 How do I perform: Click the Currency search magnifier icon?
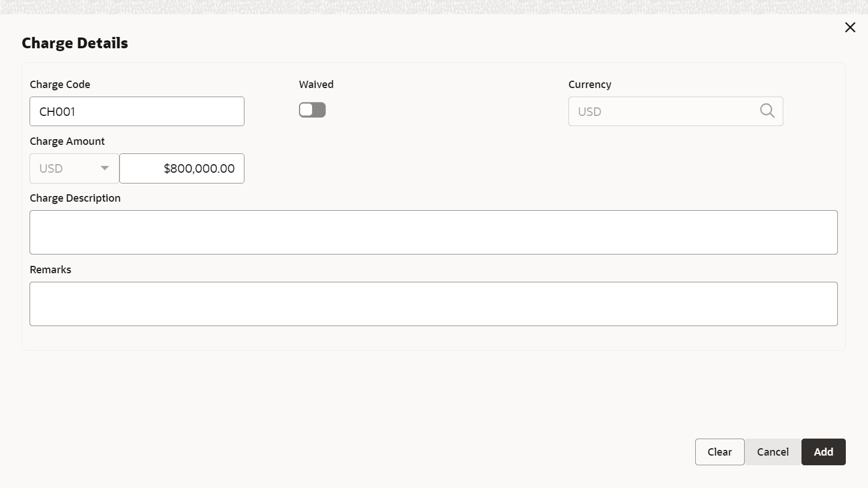click(767, 111)
